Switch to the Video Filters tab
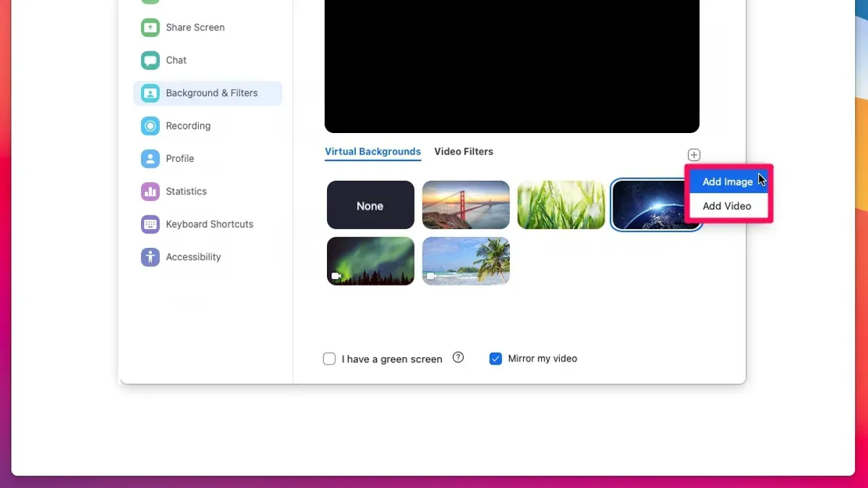The width and height of the screenshot is (868, 488). coord(464,152)
